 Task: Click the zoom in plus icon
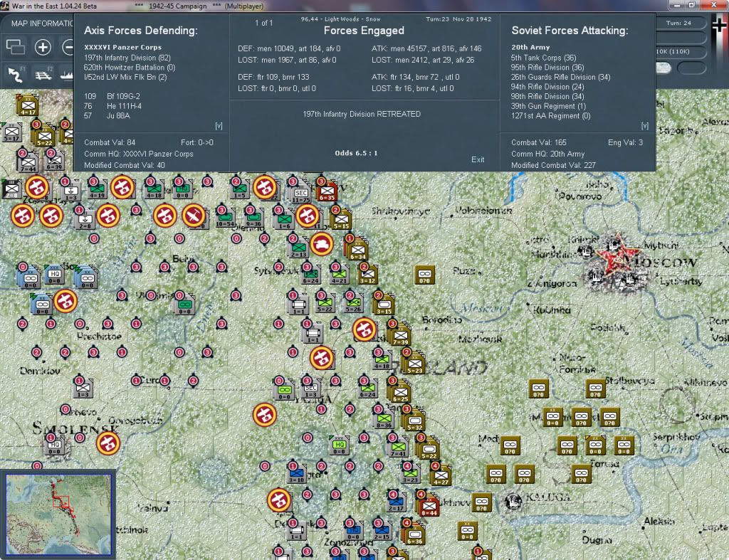tap(43, 47)
